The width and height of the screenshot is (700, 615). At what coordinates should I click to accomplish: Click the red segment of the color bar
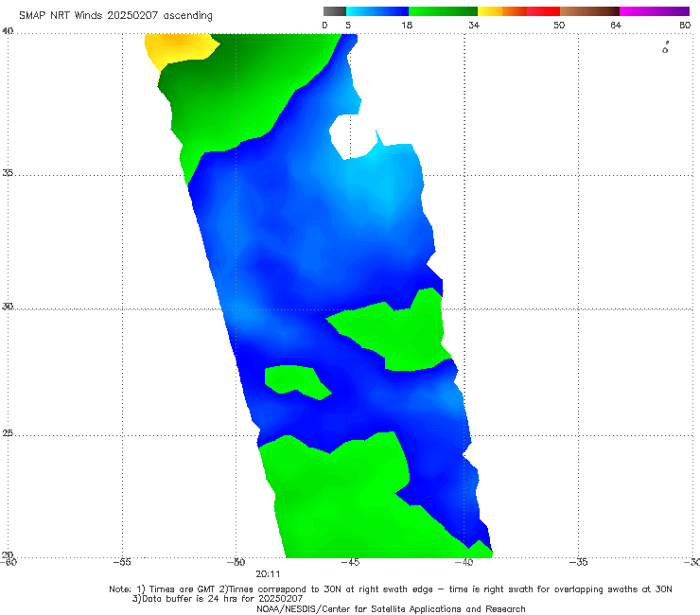pos(543,11)
